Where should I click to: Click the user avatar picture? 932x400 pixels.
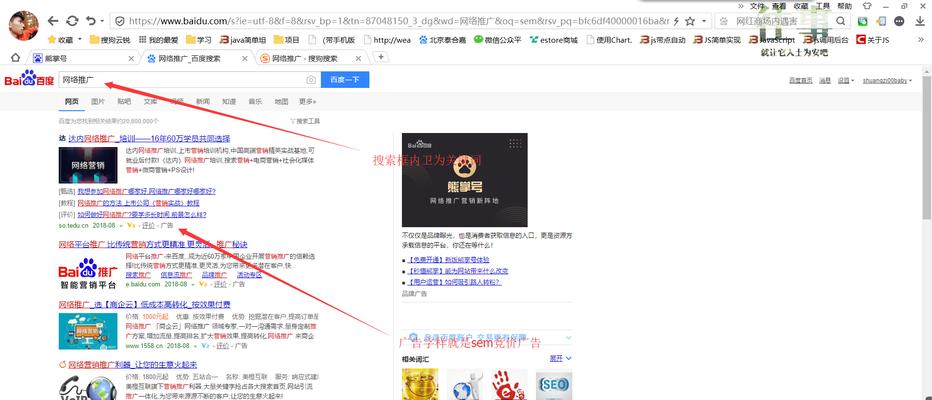[23, 25]
